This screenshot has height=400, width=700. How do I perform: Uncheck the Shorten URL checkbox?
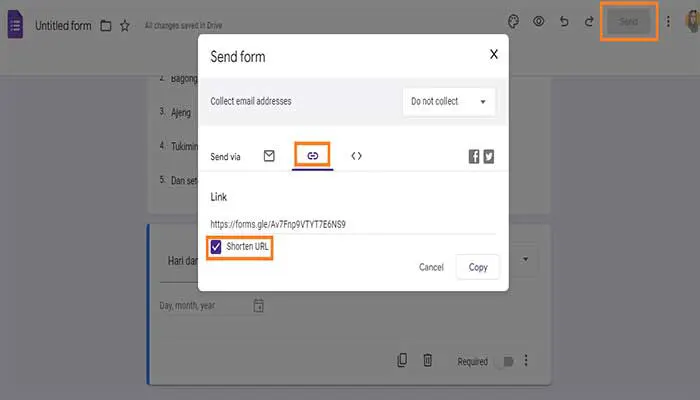(215, 246)
